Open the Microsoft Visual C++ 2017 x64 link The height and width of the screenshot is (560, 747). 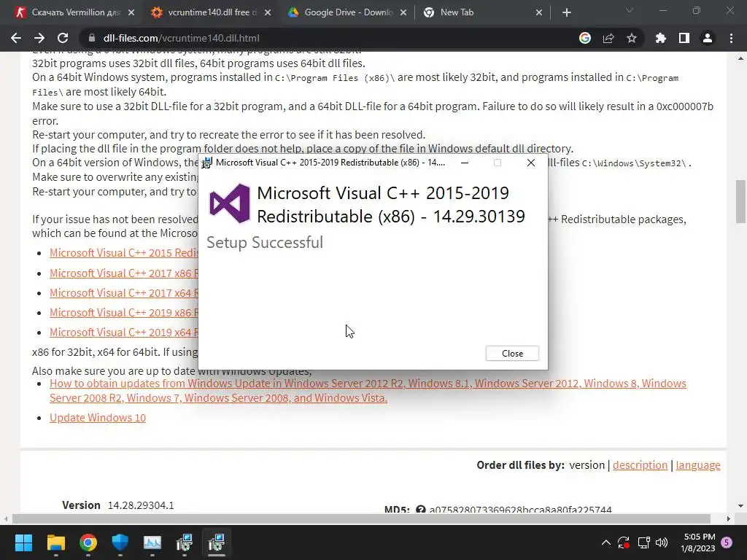(124, 293)
